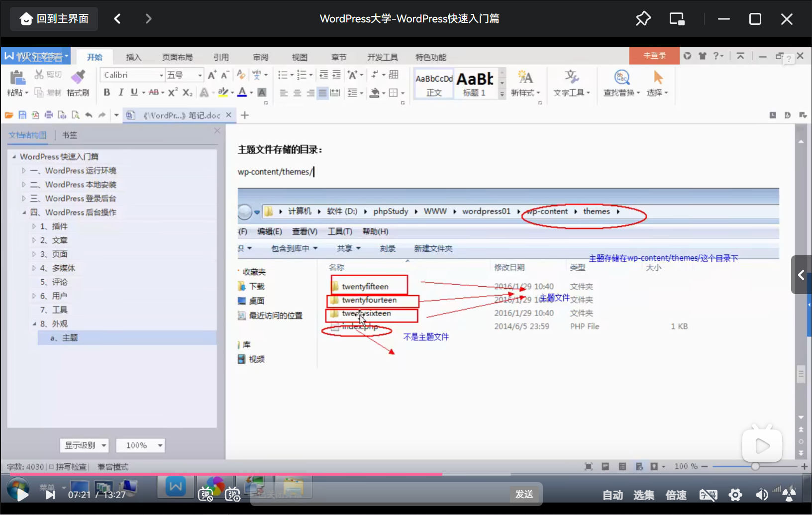The image size is (812, 515).
Task: Go to the previous page with back arrow
Action: pyautogui.click(x=117, y=19)
